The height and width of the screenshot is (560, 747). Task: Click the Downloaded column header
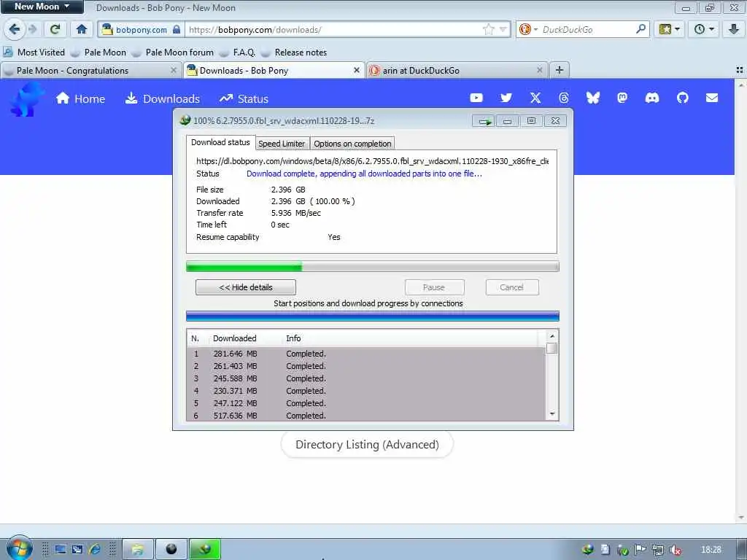click(x=244, y=338)
